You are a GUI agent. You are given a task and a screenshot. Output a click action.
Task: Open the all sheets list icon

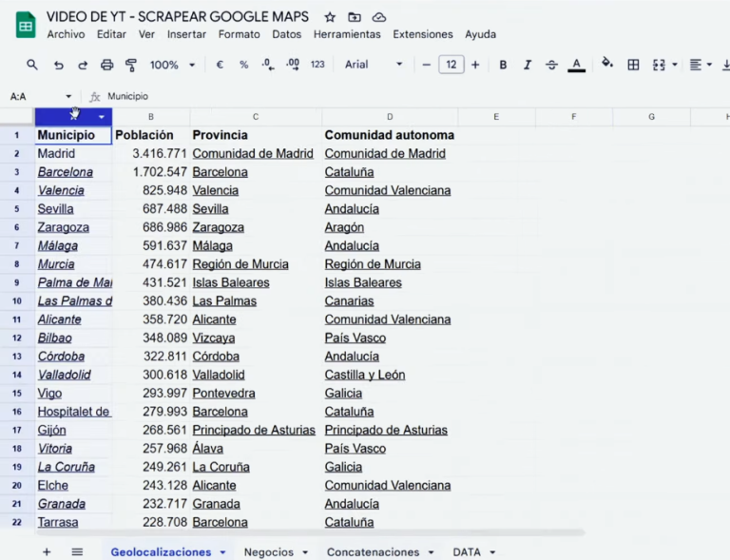pyautogui.click(x=77, y=551)
